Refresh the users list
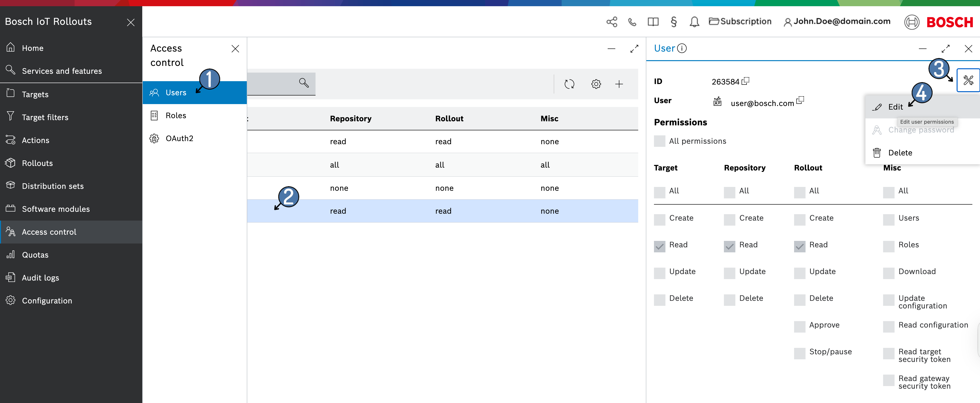This screenshot has height=403, width=980. coord(569,84)
